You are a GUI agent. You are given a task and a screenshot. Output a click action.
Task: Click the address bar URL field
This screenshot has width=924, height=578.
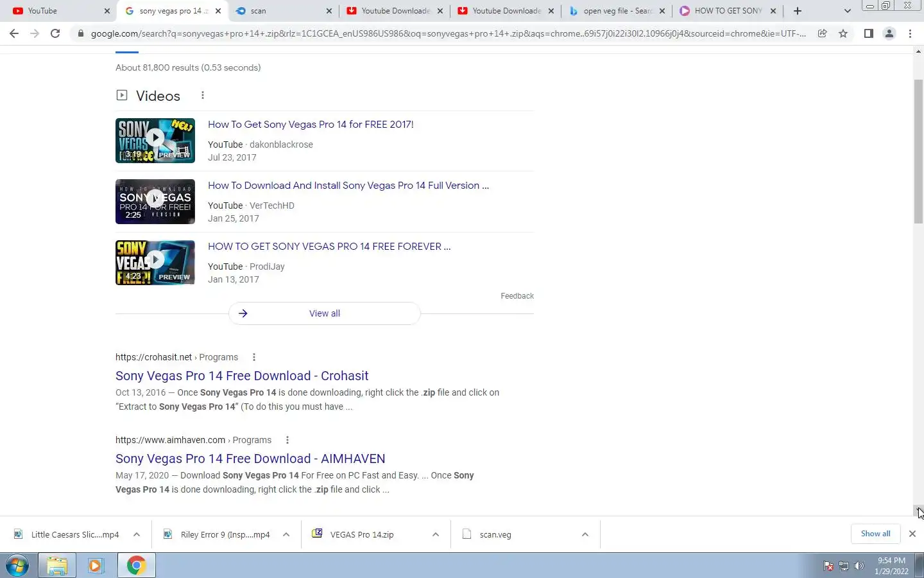pyautogui.click(x=448, y=33)
